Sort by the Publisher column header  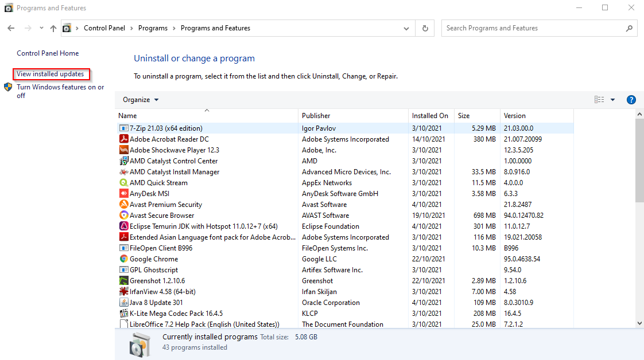click(x=353, y=115)
